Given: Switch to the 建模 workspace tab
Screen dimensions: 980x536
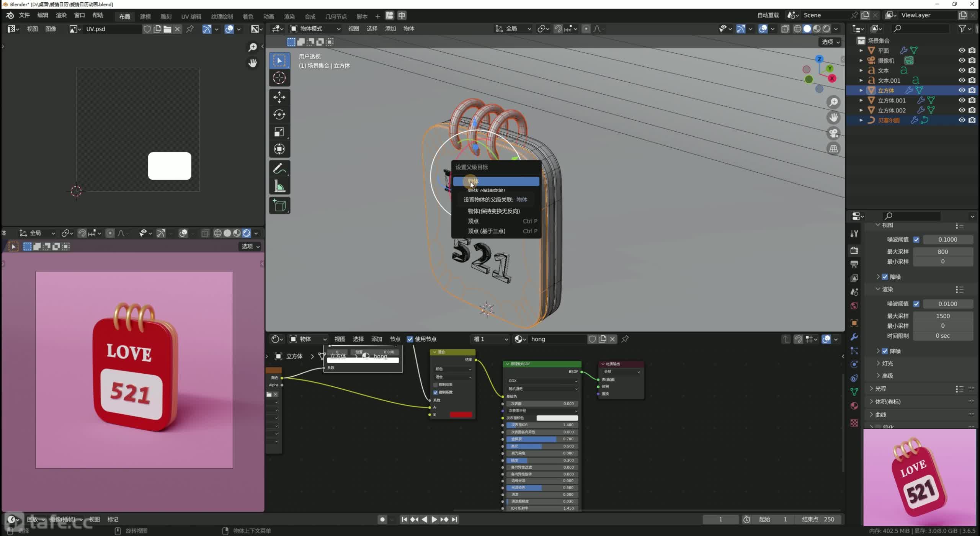Looking at the screenshot, I should point(145,16).
